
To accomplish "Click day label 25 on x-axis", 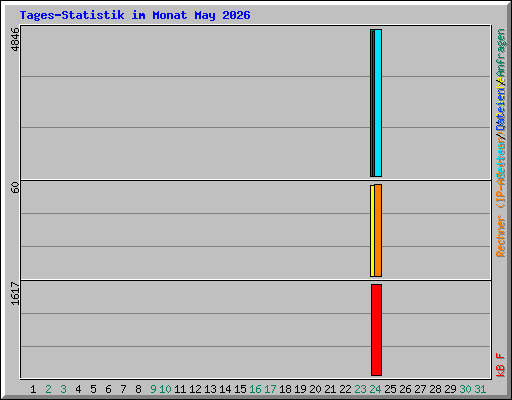I will tap(390, 389).
